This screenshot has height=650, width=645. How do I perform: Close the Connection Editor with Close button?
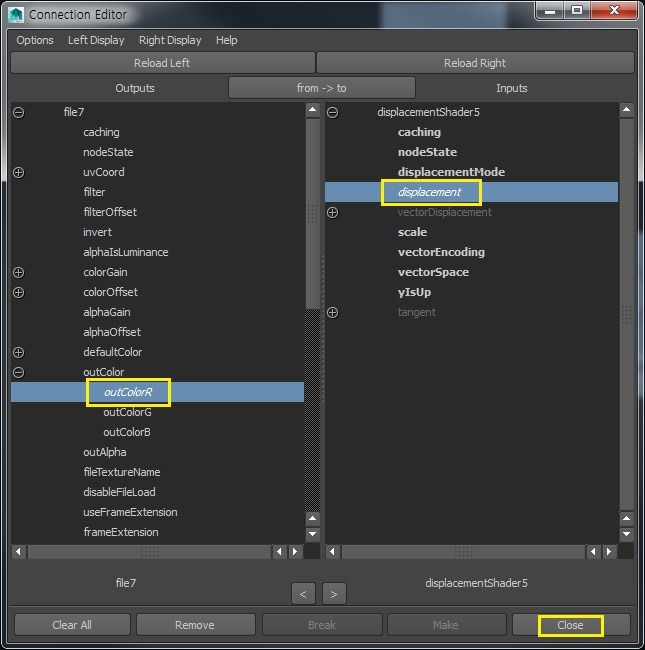click(x=571, y=625)
